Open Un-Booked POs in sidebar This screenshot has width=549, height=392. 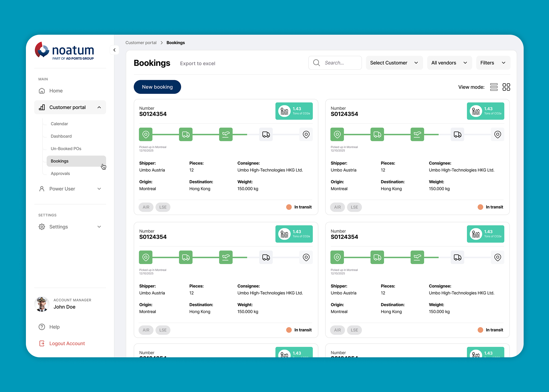point(66,149)
